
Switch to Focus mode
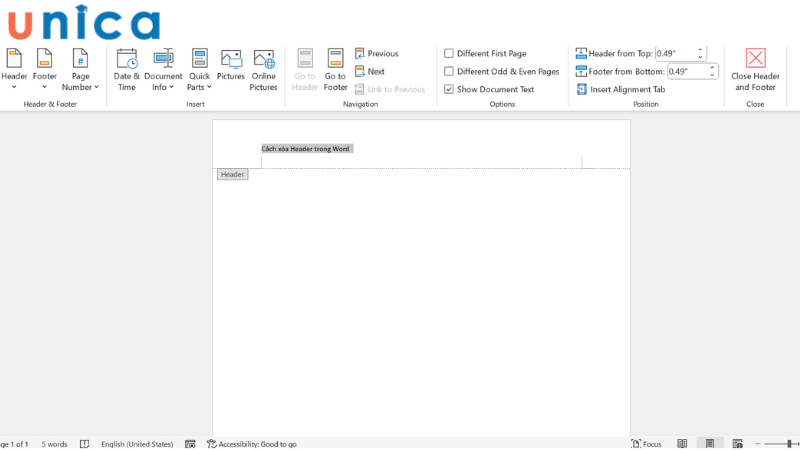pos(646,444)
